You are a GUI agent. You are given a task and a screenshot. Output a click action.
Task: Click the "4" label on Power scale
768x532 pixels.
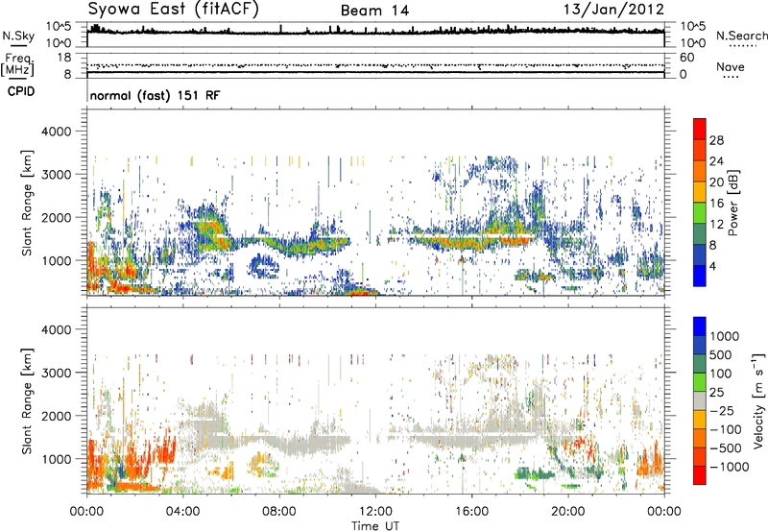point(712,266)
